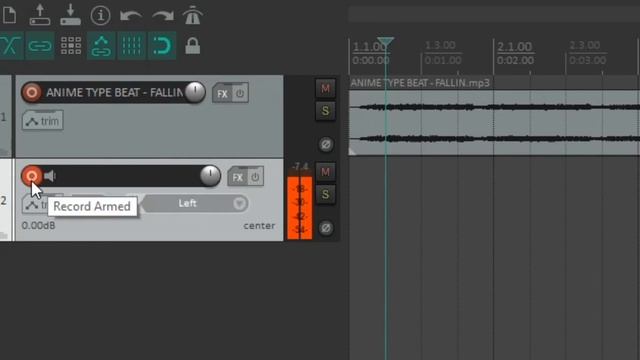
Task: Solo track 2 with S button
Action: [x=325, y=194]
